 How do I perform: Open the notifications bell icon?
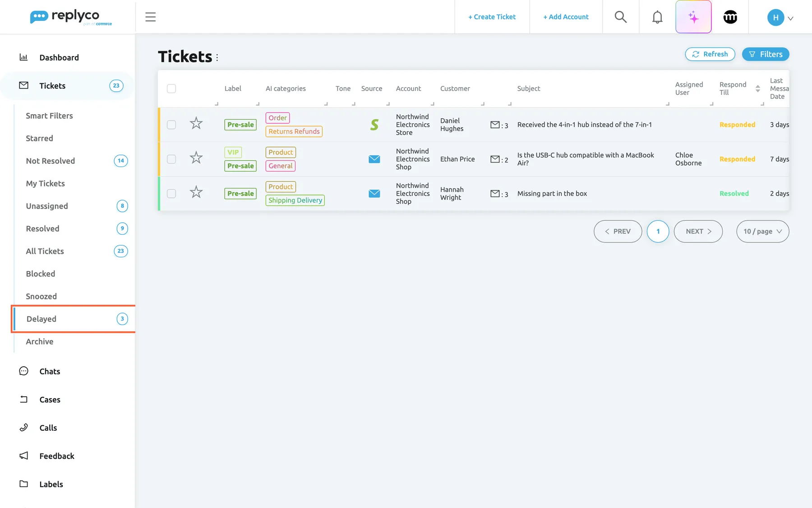[x=657, y=17]
